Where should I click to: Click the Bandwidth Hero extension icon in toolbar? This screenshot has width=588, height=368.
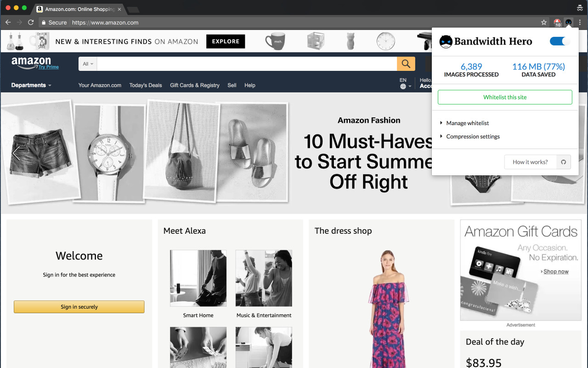pyautogui.click(x=569, y=22)
